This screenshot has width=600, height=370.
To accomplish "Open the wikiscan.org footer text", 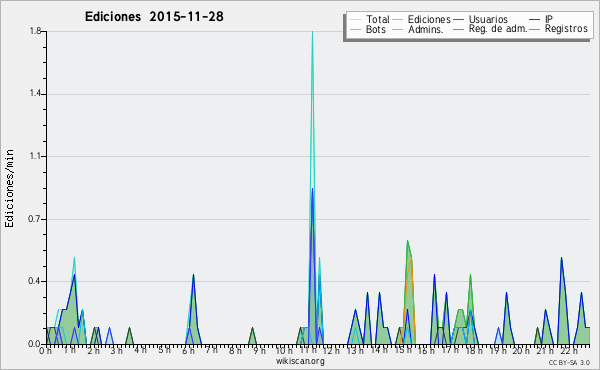I will [300, 361].
